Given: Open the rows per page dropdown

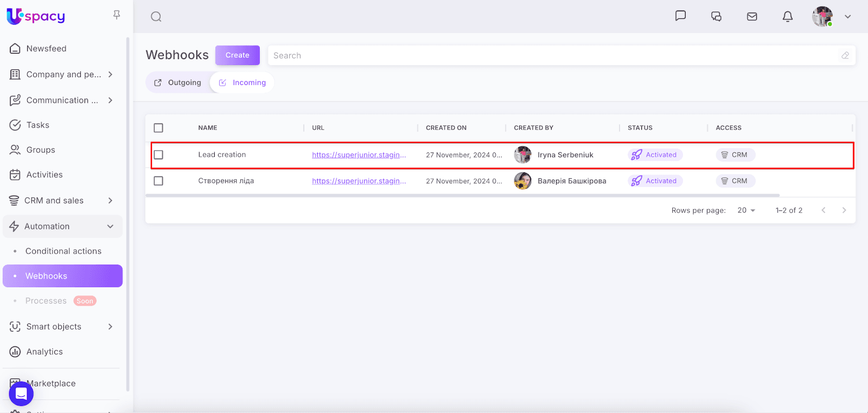Looking at the screenshot, I should 746,210.
